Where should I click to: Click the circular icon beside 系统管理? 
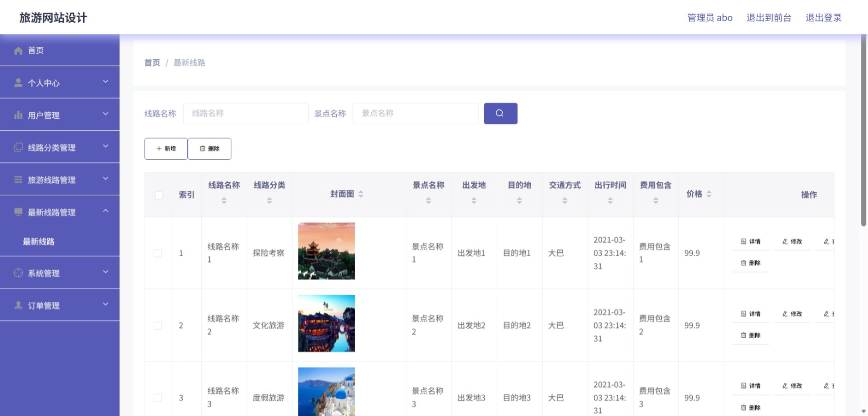click(18, 273)
